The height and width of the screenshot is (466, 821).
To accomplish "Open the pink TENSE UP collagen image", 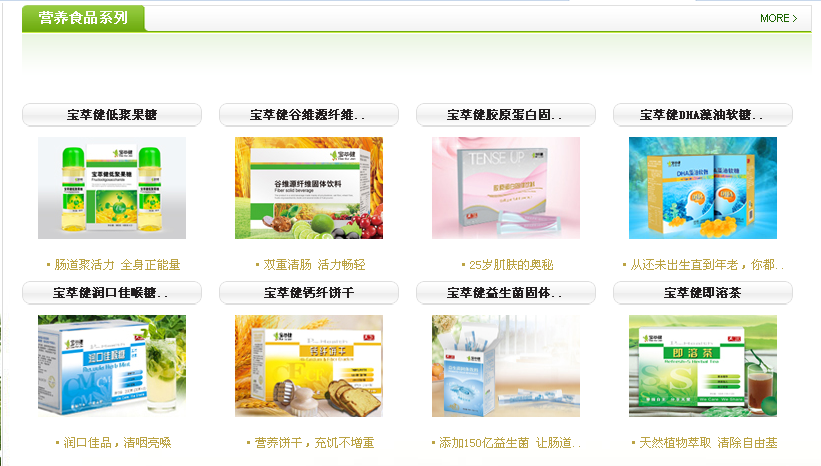I will (506, 188).
